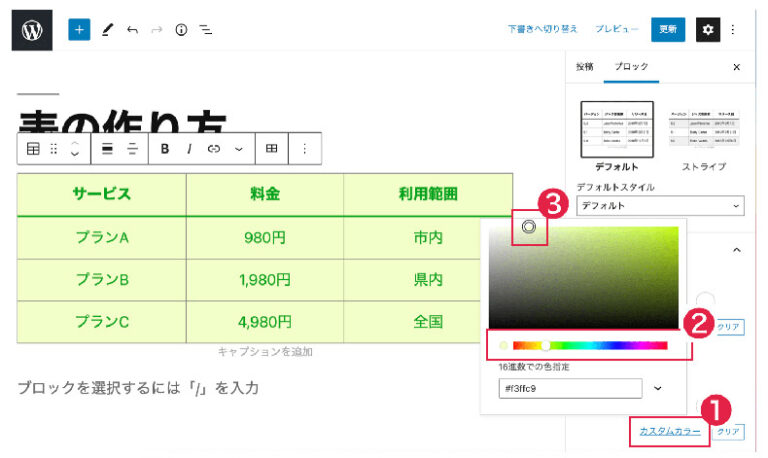Image resolution: width=768 pixels, height=458 pixels.
Task: Expand more rich text controls chevron in toolbar
Action: (238, 148)
